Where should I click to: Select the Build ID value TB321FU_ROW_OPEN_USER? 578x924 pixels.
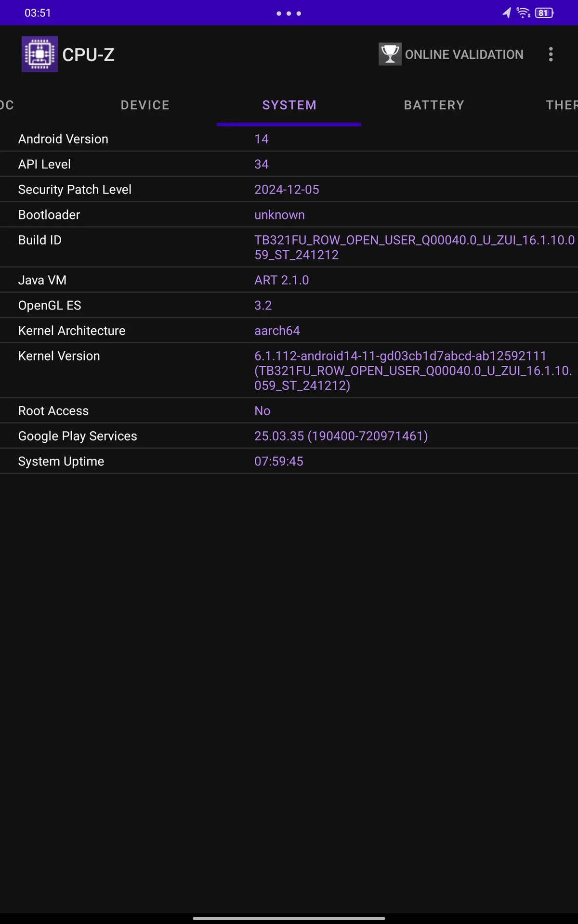click(x=414, y=247)
